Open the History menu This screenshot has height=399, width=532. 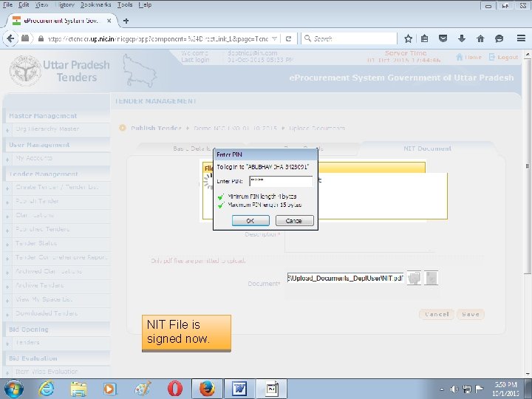coord(64,4)
